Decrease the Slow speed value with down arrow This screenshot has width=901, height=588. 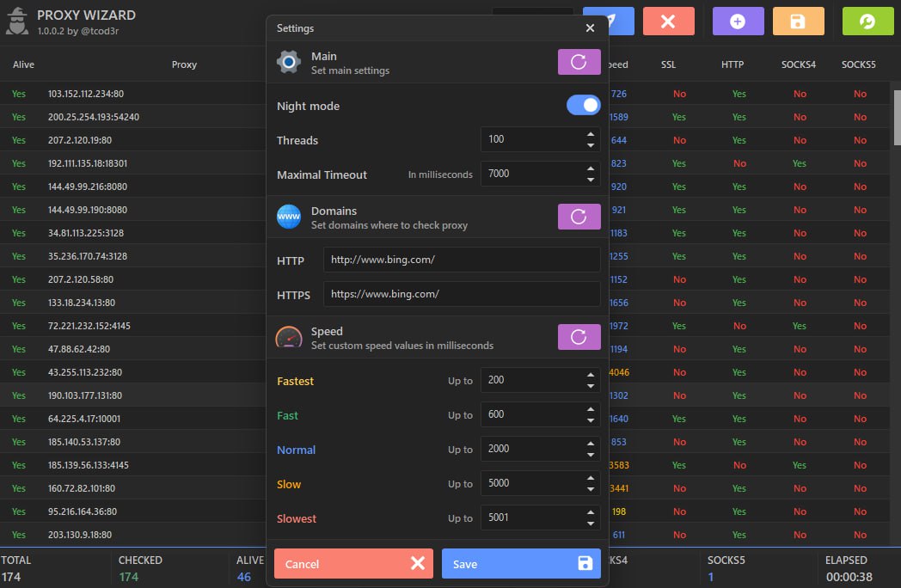[591, 489]
